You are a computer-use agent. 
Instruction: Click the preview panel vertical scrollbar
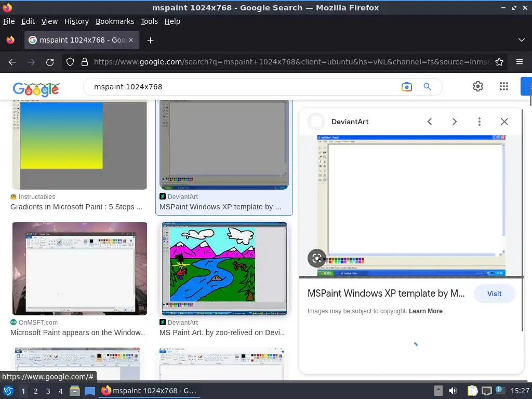522,220
